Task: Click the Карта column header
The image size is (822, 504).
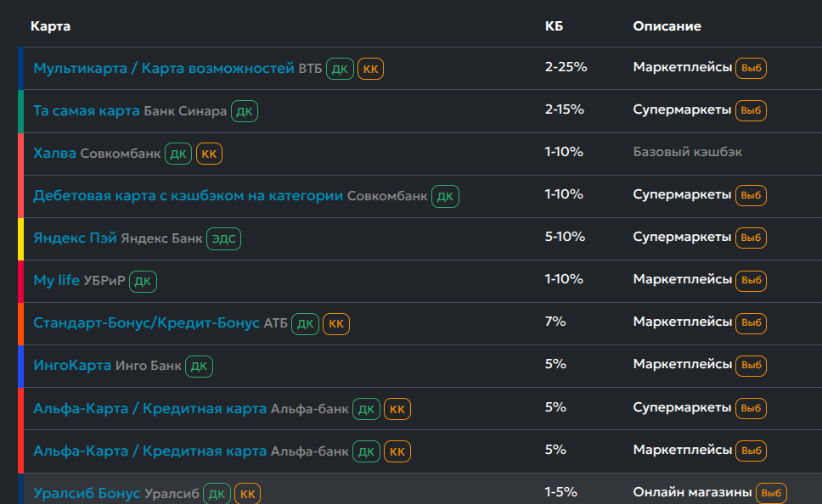Action: point(50,26)
